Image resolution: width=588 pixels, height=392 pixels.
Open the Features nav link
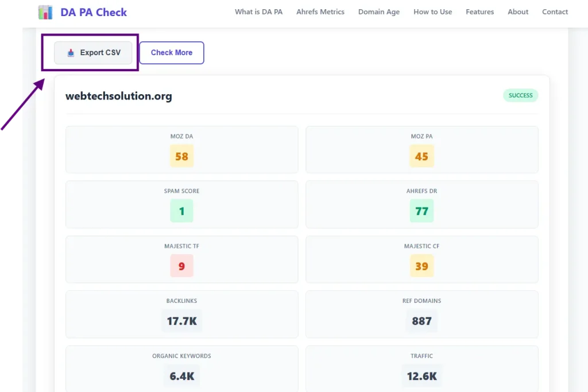point(479,11)
